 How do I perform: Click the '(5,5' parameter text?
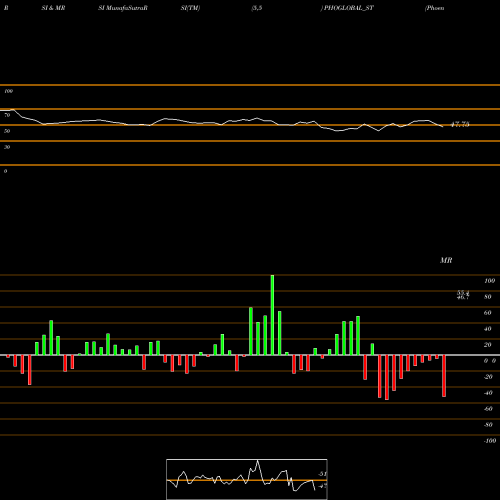pyautogui.click(x=257, y=8)
